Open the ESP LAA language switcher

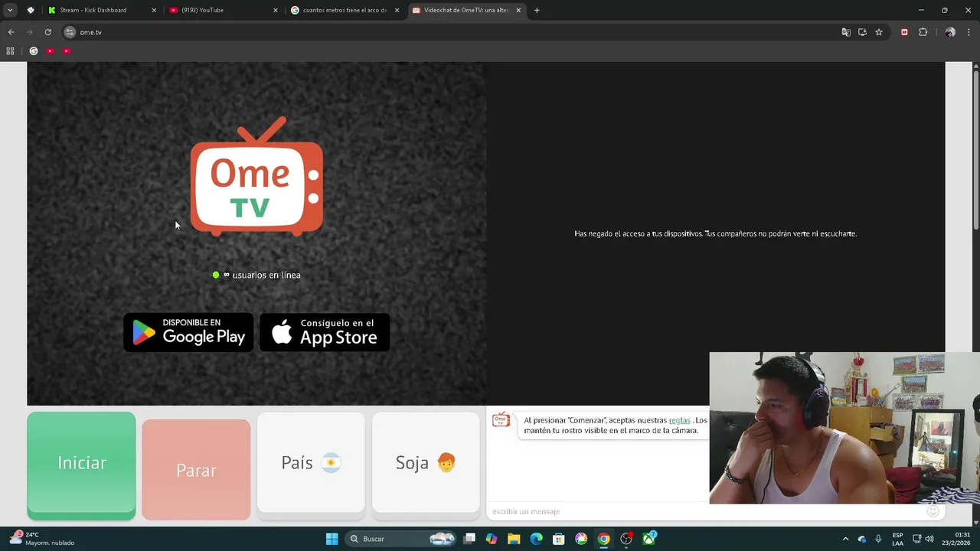897,539
